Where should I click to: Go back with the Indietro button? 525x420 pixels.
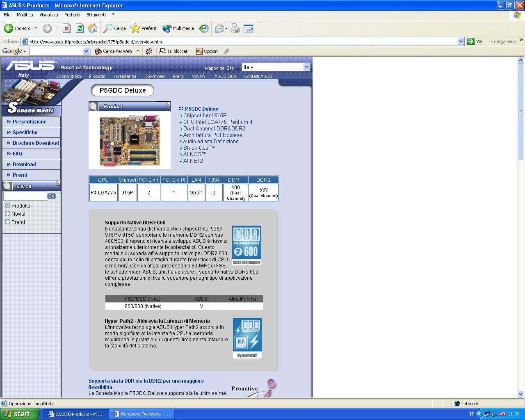(x=17, y=28)
